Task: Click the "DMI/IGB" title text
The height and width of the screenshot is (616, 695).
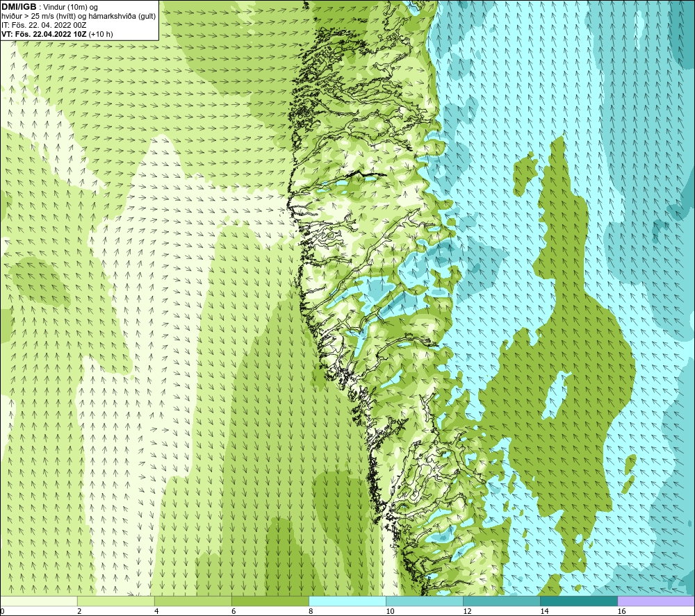Action: pos(19,7)
